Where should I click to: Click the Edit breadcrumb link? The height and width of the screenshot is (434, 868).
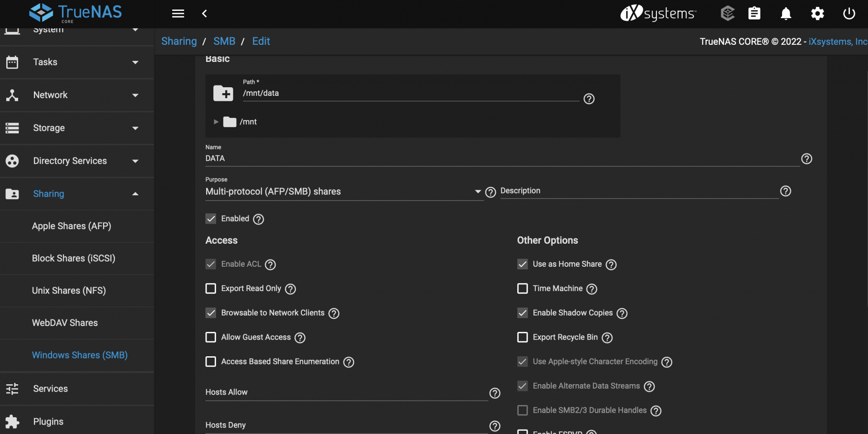coord(261,41)
